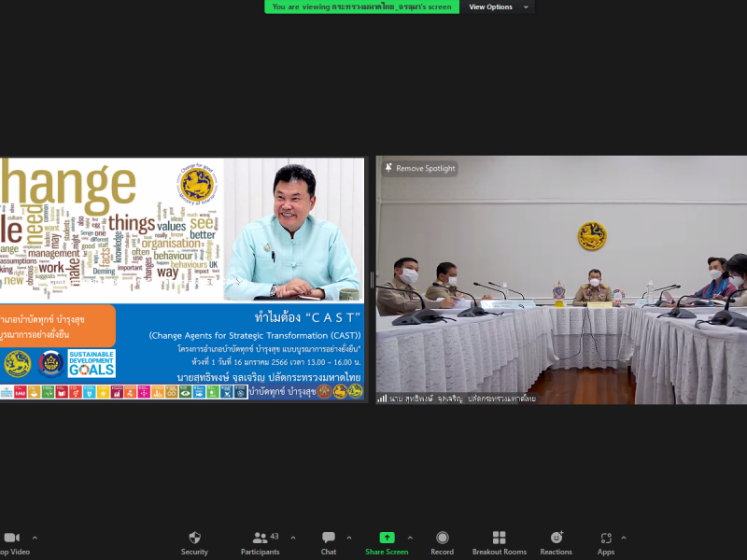Expand the video settings arrow beside Stop Video
This screenshot has height=560, width=747.
(35, 538)
